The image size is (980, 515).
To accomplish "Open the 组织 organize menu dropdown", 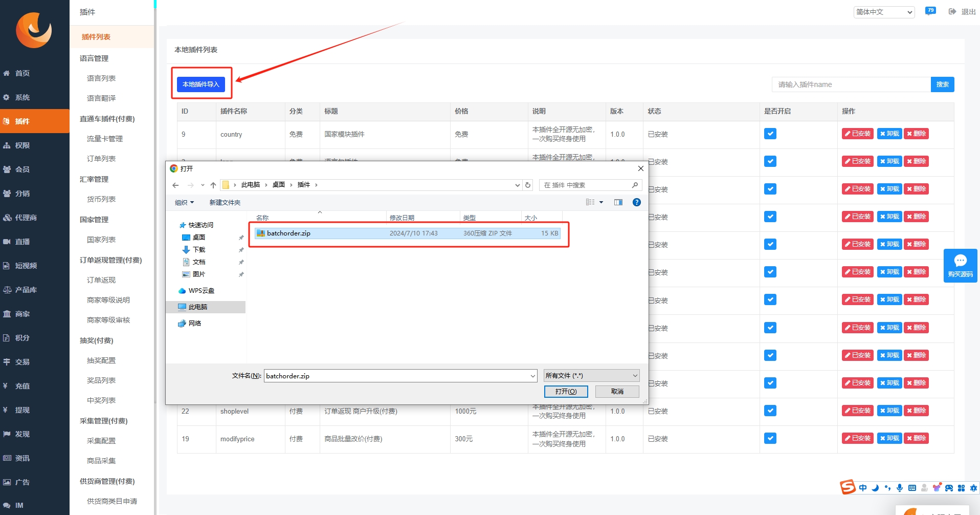I will (x=185, y=203).
